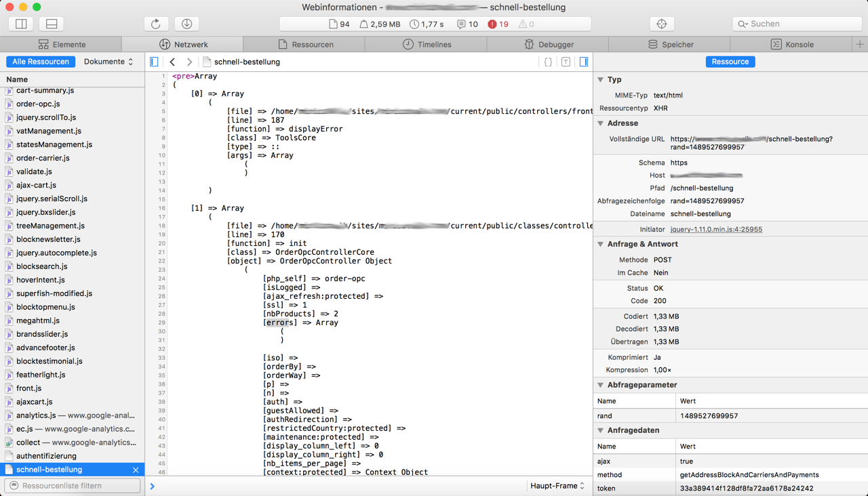Select vatManagement.js resource
This screenshot has width=868, height=496.
click(x=73, y=131)
